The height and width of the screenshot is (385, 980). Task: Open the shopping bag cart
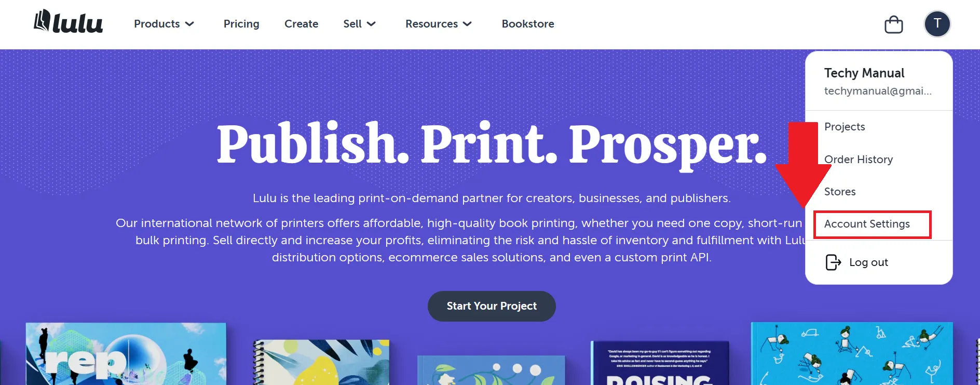click(x=893, y=24)
